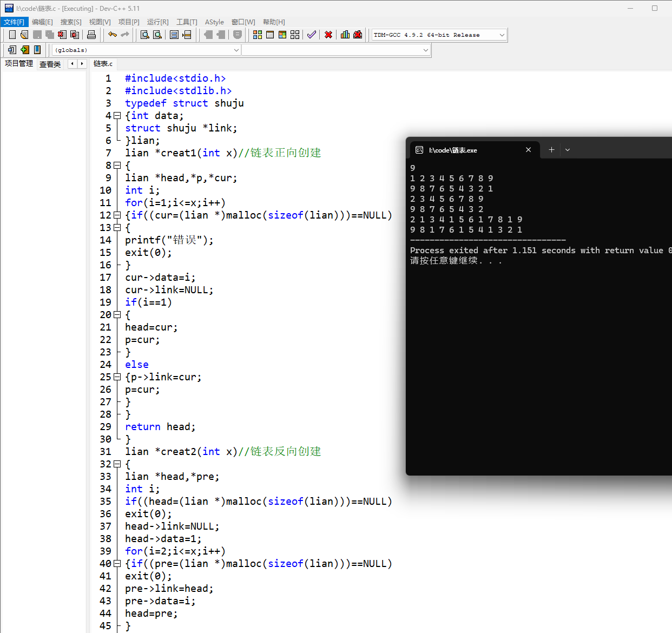Click console text "Process exited after 1.151 seconds"
Viewport: 672px width, 633px height.
click(493, 250)
